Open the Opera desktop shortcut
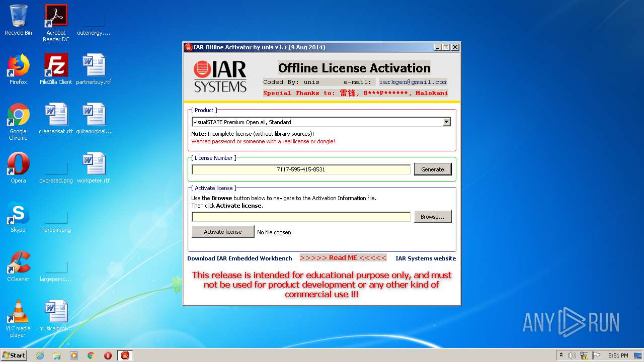The width and height of the screenshot is (644, 362). tap(18, 168)
